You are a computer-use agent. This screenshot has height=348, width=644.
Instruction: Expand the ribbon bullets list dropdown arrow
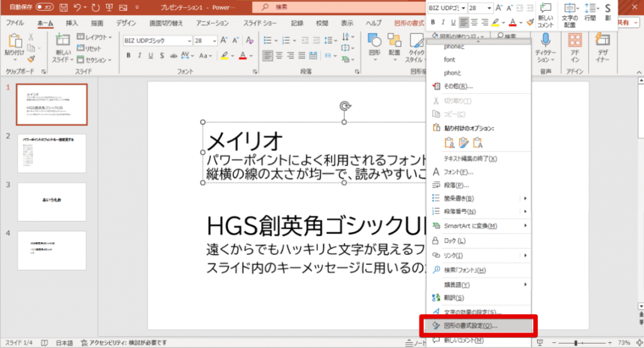[x=276, y=40]
